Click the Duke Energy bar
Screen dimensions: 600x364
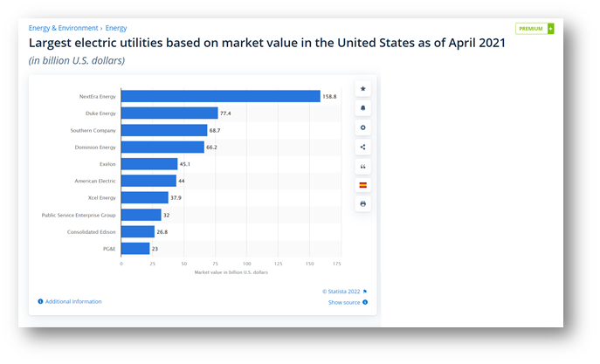(169, 113)
